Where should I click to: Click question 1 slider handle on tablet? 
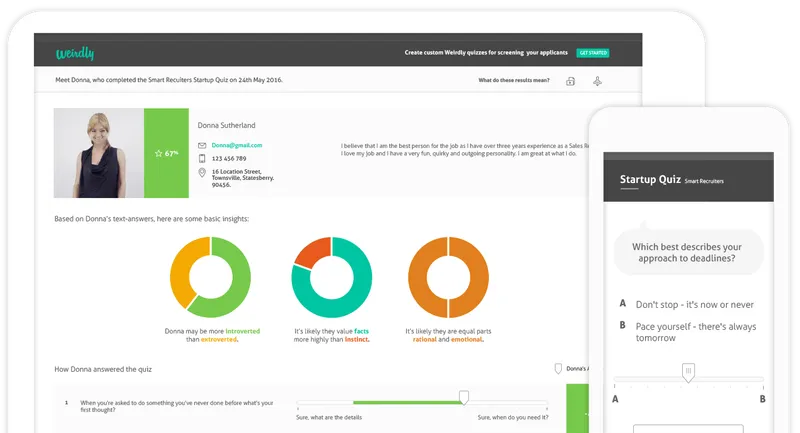[464, 397]
